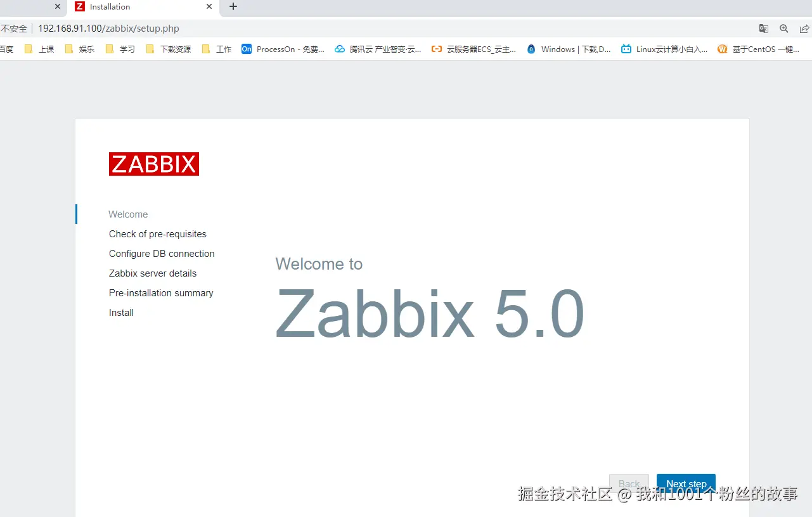Open the 娱乐 bookmark folder

[79, 49]
